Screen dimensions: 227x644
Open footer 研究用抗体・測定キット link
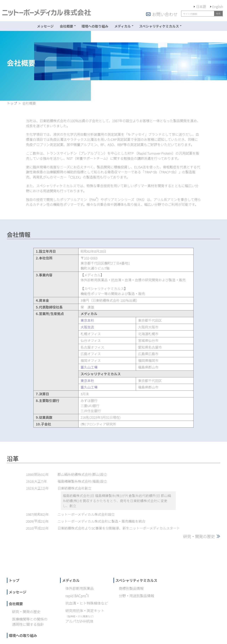pyautogui.click(x=85, y=610)
